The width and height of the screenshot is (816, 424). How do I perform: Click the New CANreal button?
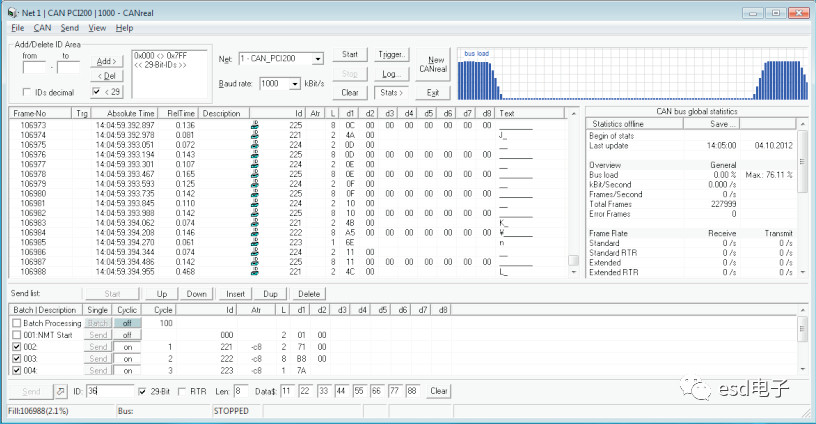[x=432, y=64]
